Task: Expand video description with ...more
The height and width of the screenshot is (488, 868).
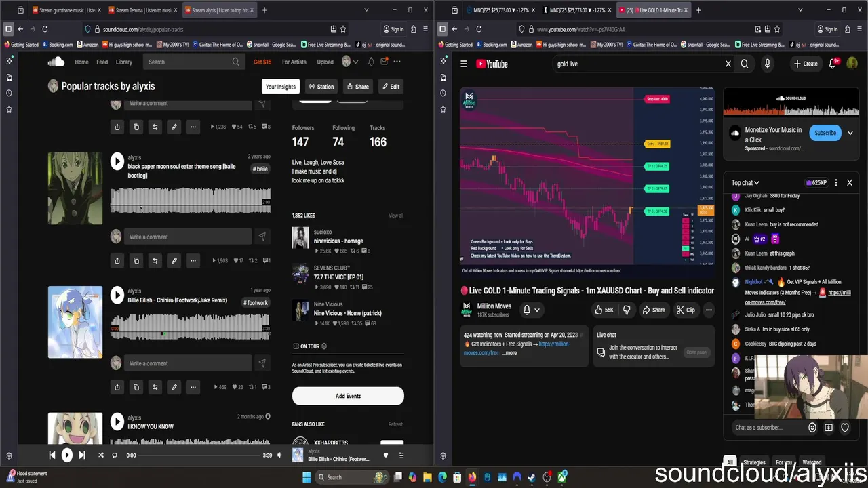Action: tap(509, 353)
